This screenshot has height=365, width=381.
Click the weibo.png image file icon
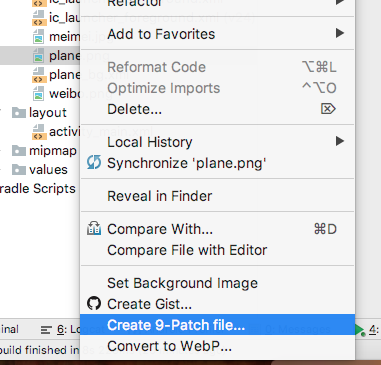[38, 94]
